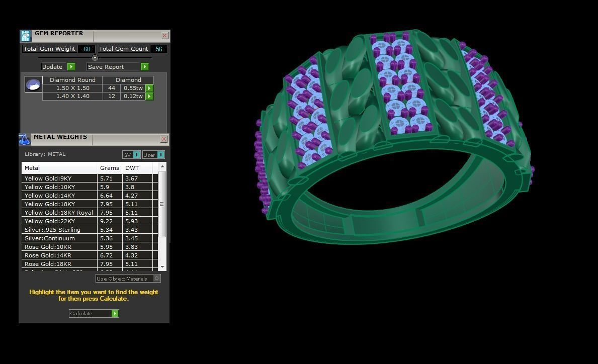Click the Gem Reporter panel icon
The width and height of the screenshot is (598, 364).
click(26, 36)
